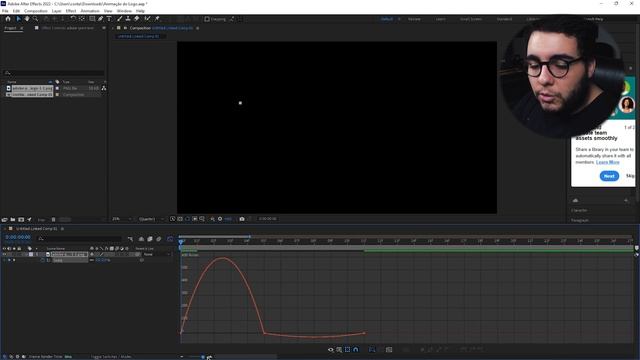The width and height of the screenshot is (640, 360).
Task: Switch to the Small Screen workspace
Action: [471, 19]
